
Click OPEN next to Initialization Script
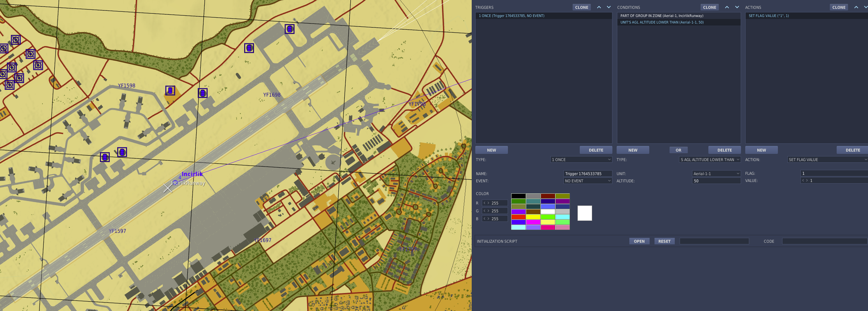[639, 241]
